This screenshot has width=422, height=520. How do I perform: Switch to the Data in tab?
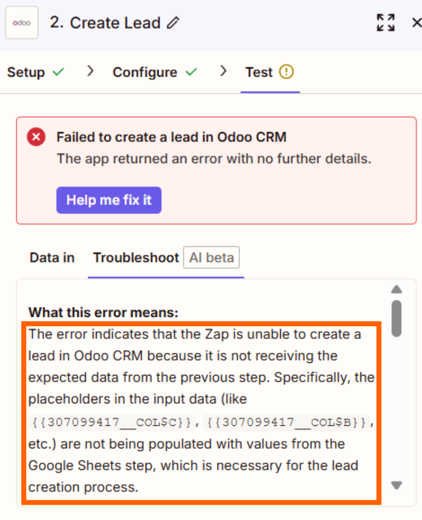pyautogui.click(x=52, y=258)
